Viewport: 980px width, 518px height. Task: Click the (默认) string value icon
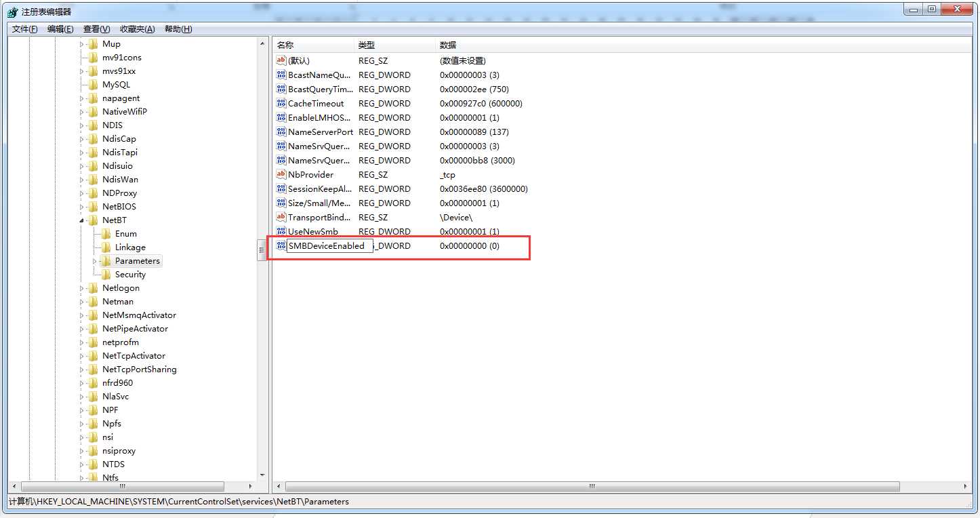coord(281,60)
